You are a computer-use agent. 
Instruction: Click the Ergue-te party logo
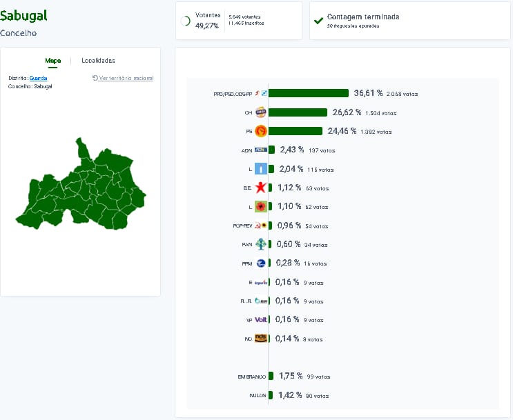pyautogui.click(x=261, y=282)
